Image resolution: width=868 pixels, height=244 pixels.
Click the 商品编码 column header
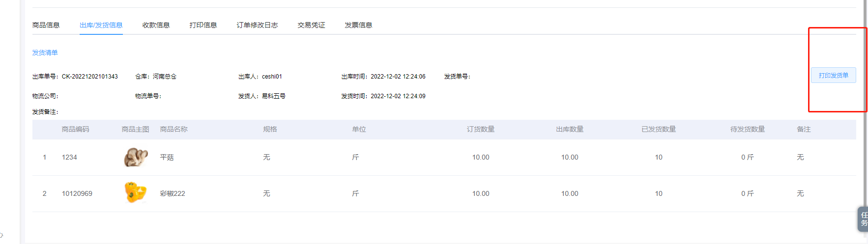pyautogui.click(x=76, y=129)
